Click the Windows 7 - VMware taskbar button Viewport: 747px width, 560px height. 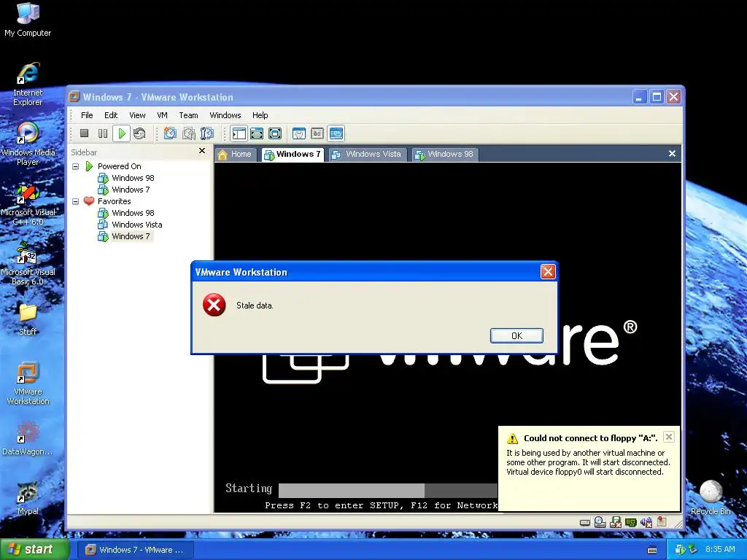pos(135,550)
